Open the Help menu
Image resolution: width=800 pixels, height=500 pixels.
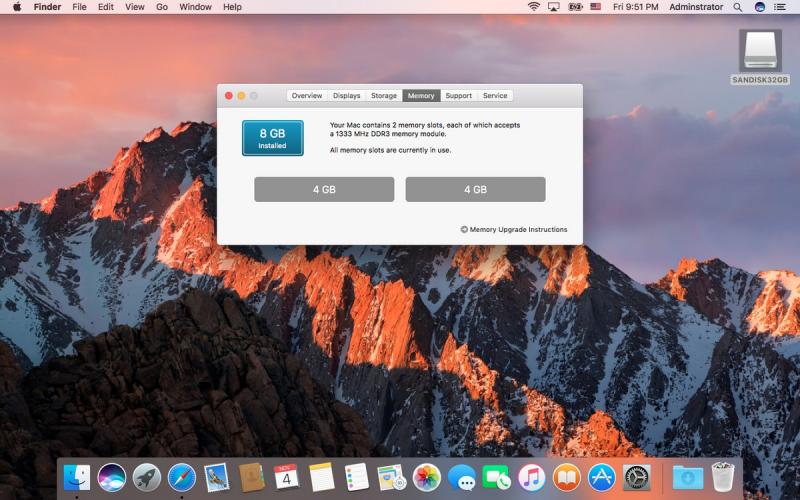232,7
